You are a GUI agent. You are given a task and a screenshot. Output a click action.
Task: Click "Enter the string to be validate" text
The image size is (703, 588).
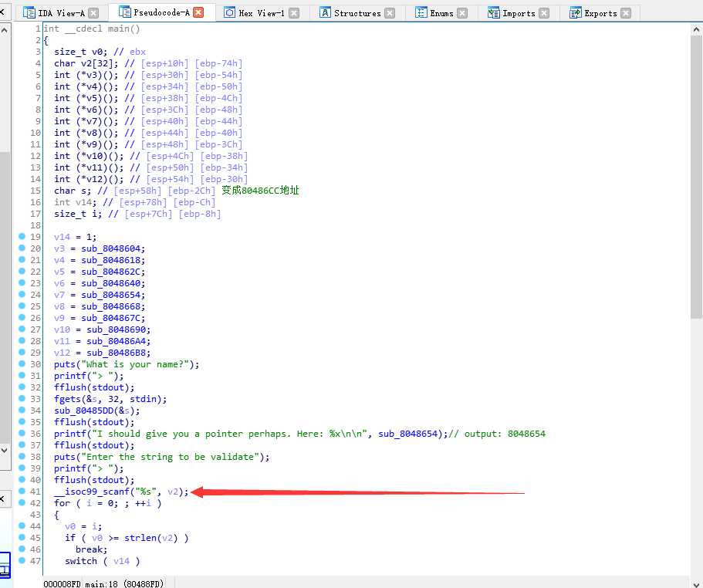(x=171, y=457)
